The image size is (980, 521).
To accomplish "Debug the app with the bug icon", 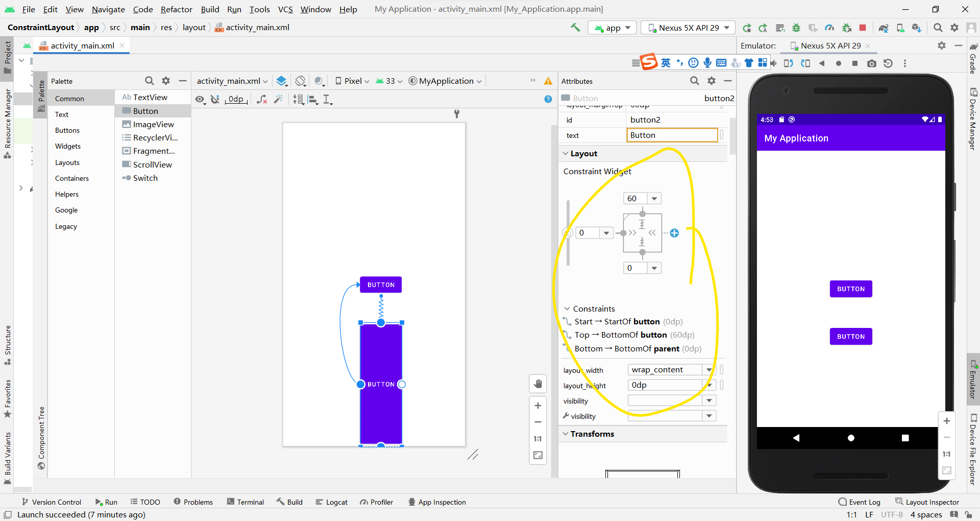I will (x=796, y=28).
